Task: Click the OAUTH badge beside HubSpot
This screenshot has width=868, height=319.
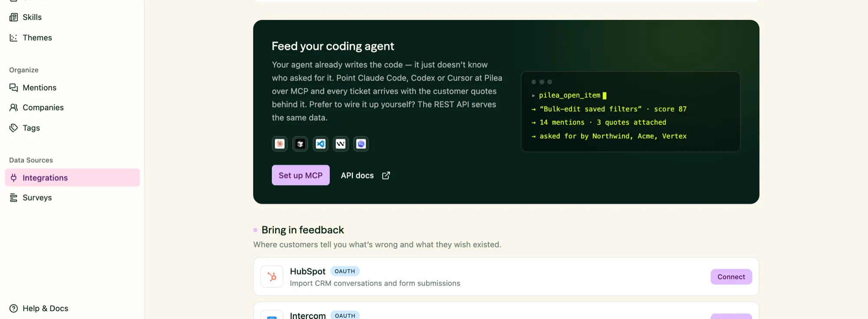Action: tap(345, 271)
